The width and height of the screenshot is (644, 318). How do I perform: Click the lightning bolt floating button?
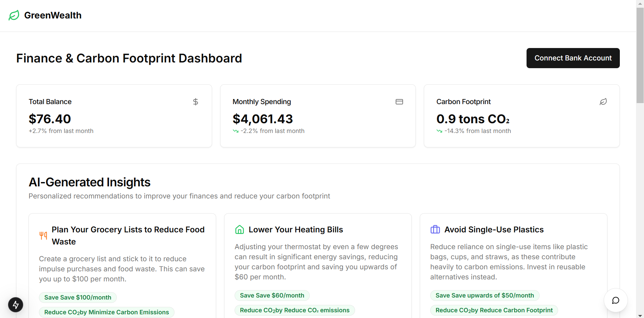click(16, 305)
